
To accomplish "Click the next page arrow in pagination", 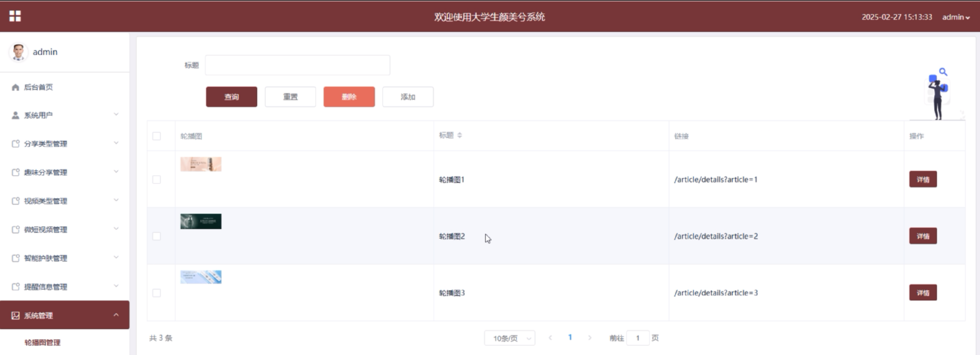I will tap(590, 338).
